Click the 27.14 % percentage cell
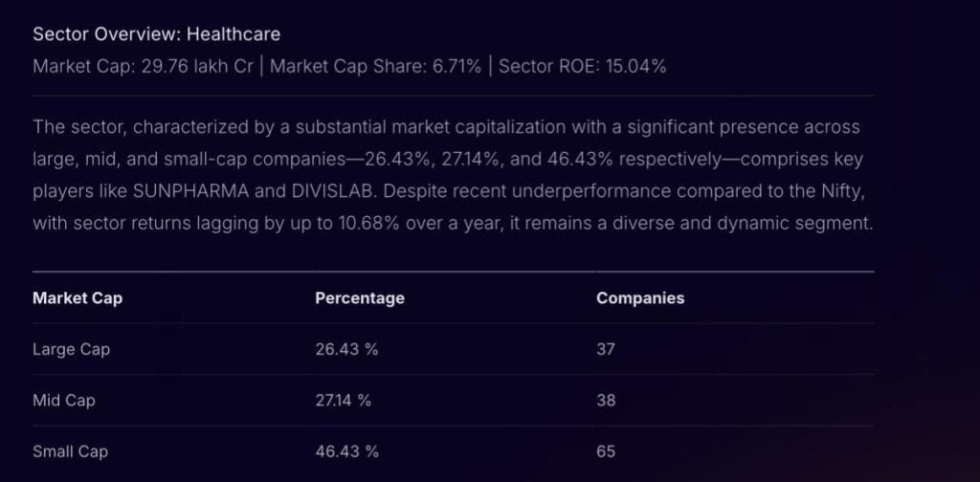980x482 pixels. click(x=343, y=401)
